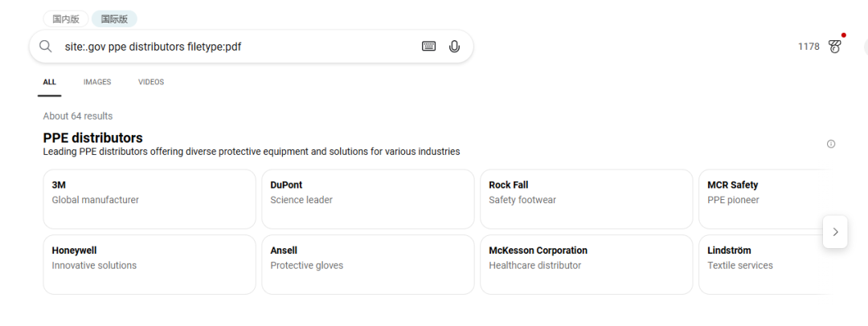Open the 3M Global manufacturer card
The height and width of the screenshot is (326, 868).
[149, 199]
